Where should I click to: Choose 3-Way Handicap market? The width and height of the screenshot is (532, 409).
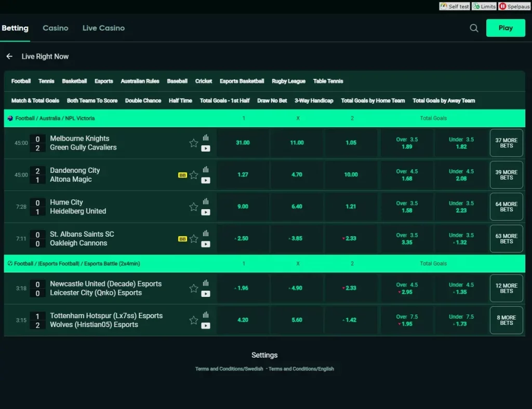point(314,101)
